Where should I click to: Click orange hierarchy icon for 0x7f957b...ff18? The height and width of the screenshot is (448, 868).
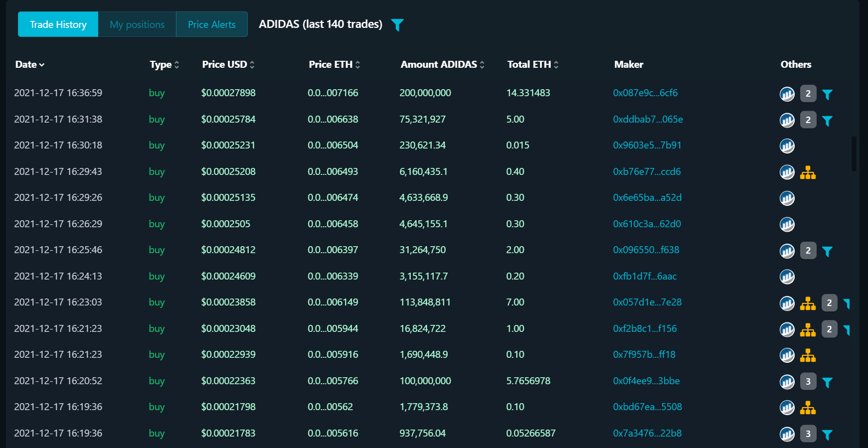point(808,355)
